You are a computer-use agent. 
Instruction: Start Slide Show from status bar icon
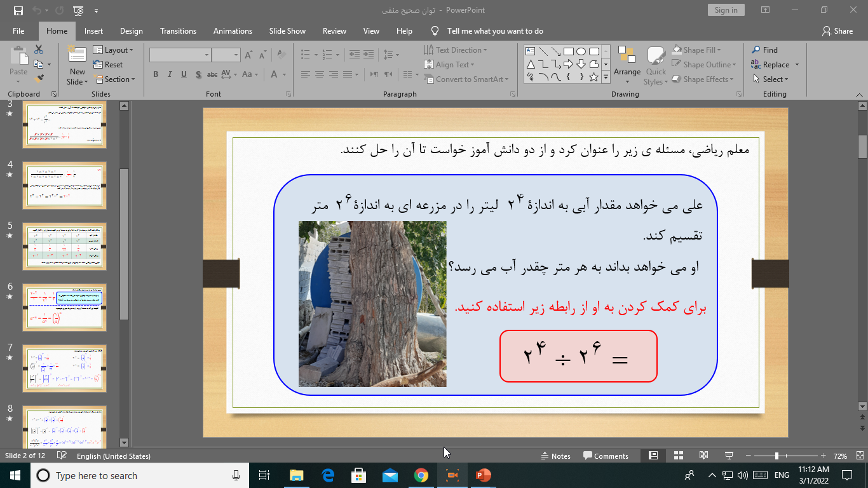coord(729,456)
